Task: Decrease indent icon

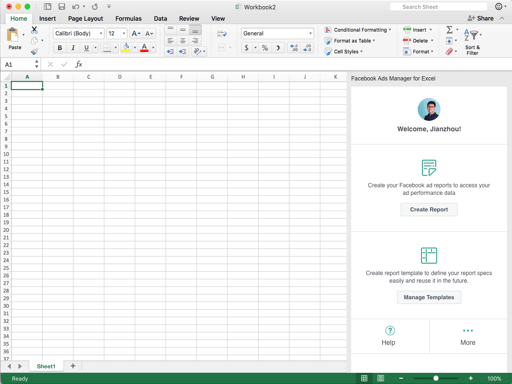Action: (x=170, y=51)
